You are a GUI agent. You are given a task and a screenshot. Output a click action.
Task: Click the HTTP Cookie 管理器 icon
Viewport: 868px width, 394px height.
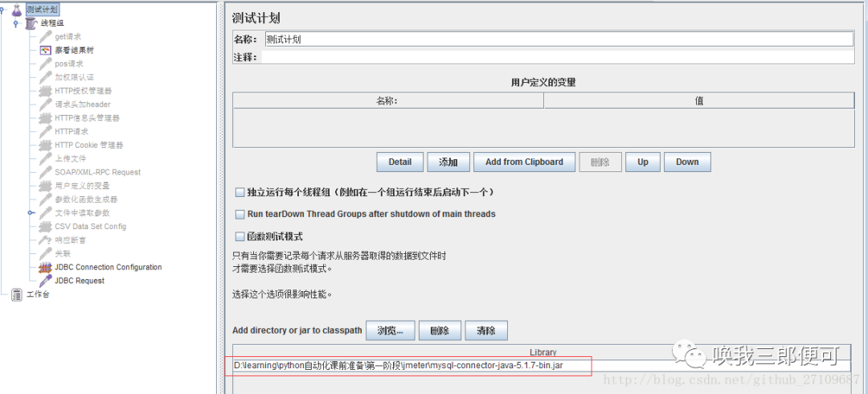tap(45, 146)
